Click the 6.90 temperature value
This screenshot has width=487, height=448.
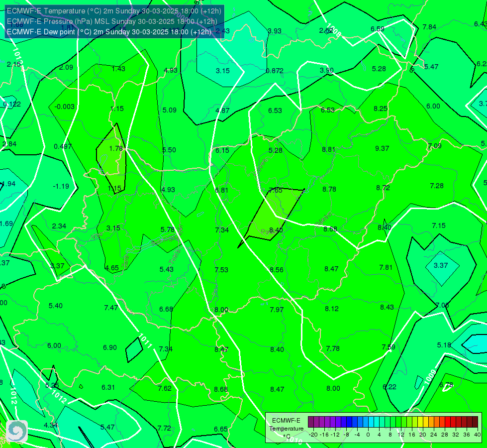click(110, 347)
